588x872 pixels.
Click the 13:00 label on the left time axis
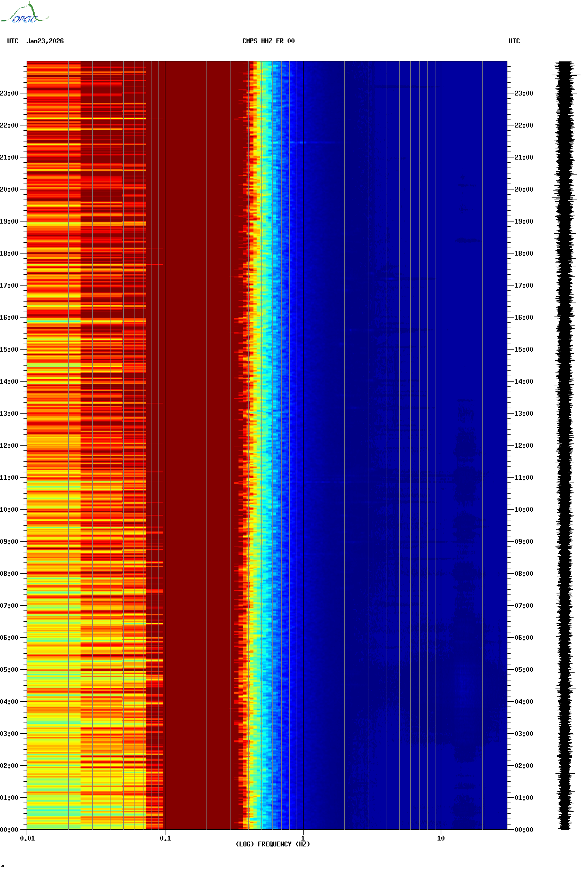[x=9, y=414]
